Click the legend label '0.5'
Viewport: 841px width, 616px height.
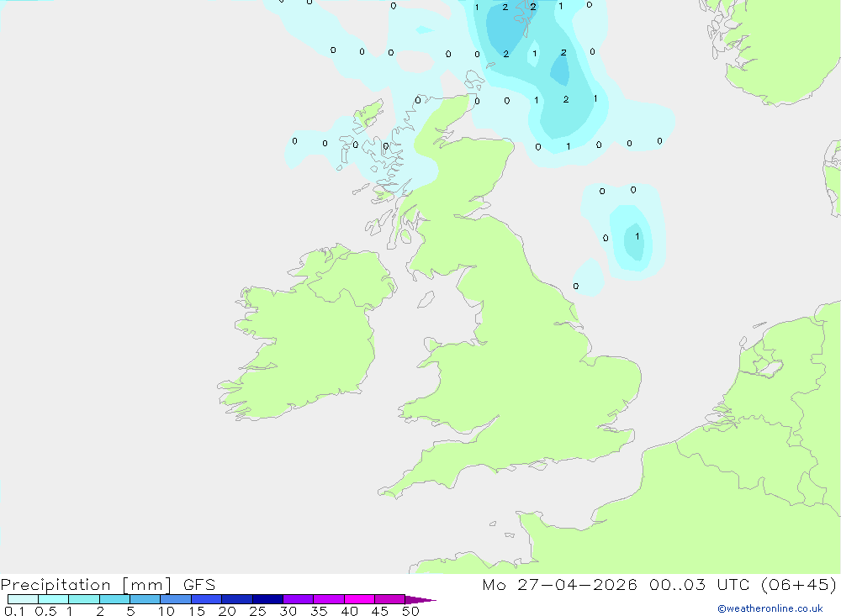[x=45, y=611]
